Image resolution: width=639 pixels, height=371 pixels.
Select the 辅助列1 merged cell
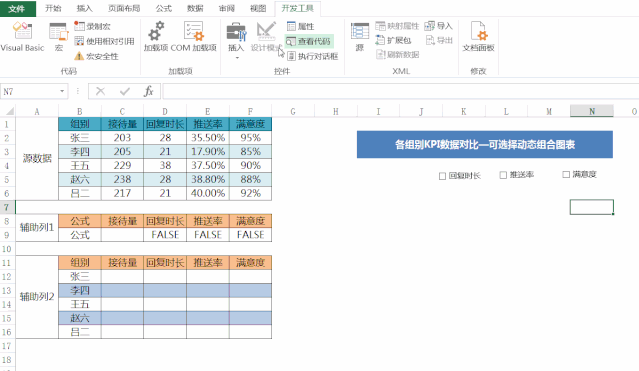click(37, 227)
